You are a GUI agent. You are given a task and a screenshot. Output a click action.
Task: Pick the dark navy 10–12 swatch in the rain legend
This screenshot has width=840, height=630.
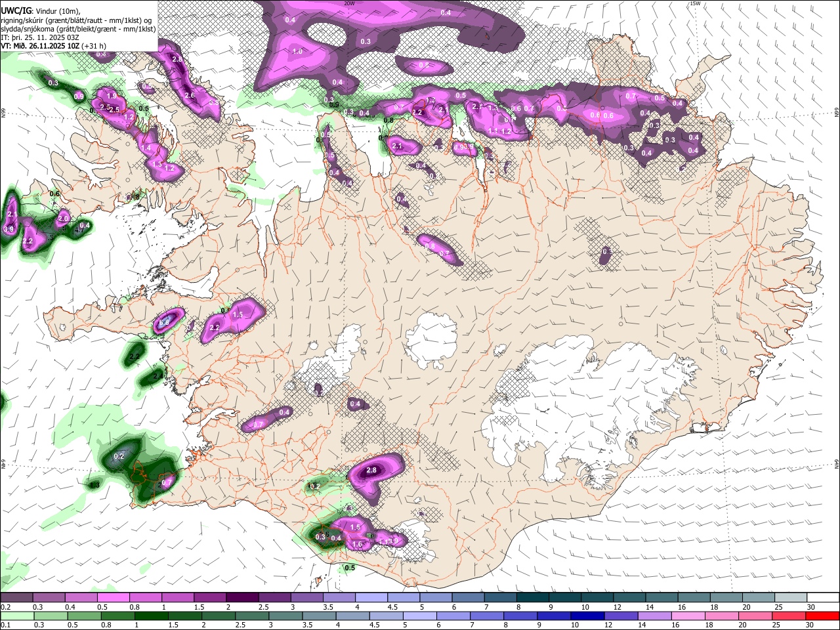tap(587, 616)
